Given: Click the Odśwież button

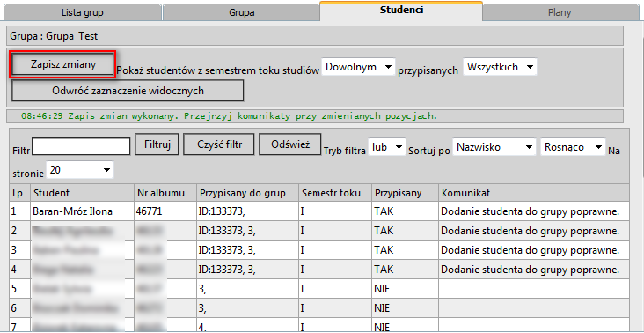Looking at the screenshot, I should pyautogui.click(x=290, y=144).
